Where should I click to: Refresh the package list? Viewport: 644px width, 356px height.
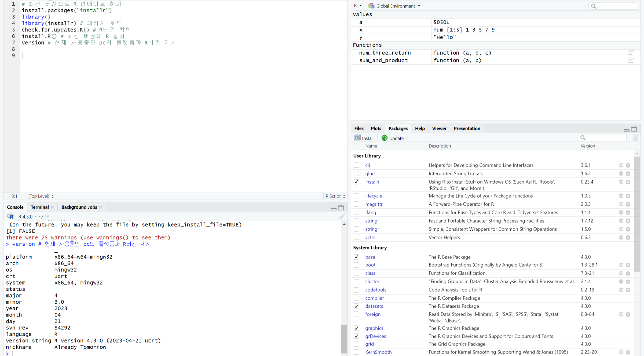point(635,138)
